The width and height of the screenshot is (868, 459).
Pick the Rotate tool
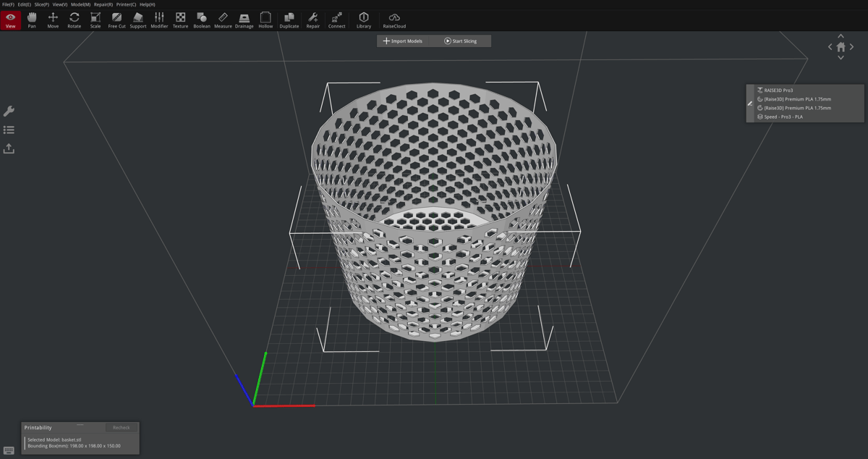click(74, 20)
